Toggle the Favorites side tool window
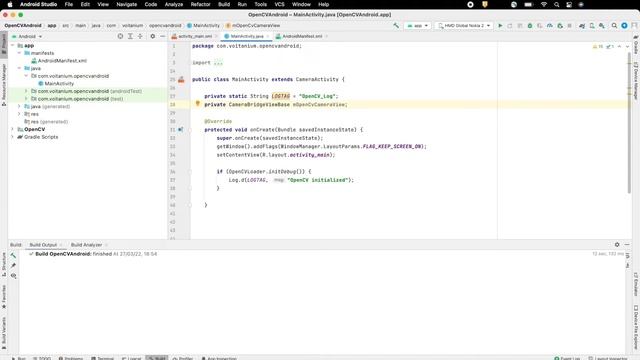Viewport: 640px width, 360px height. tap(4, 297)
